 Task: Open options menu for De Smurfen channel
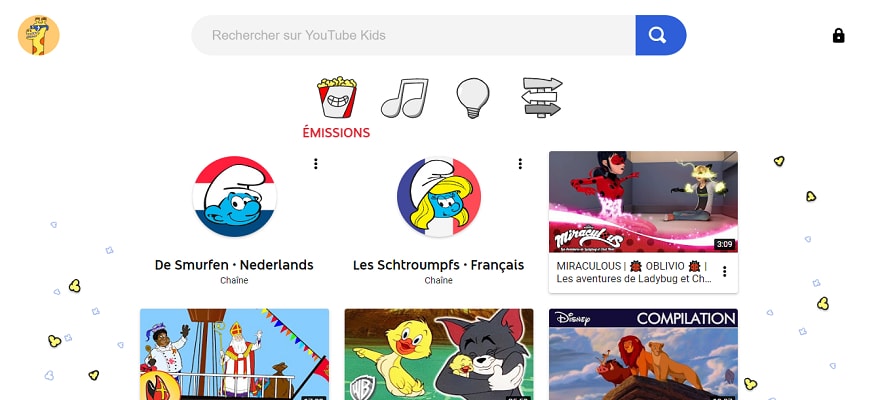(x=315, y=164)
